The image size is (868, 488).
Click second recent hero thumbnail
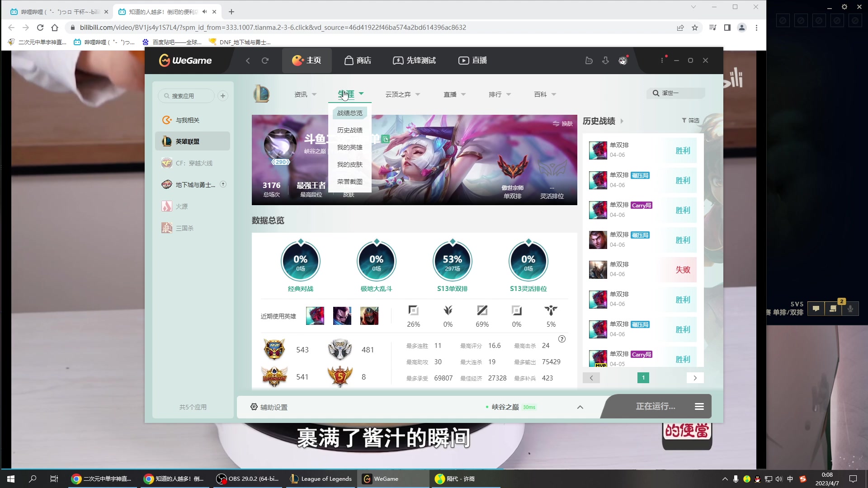[x=342, y=316]
